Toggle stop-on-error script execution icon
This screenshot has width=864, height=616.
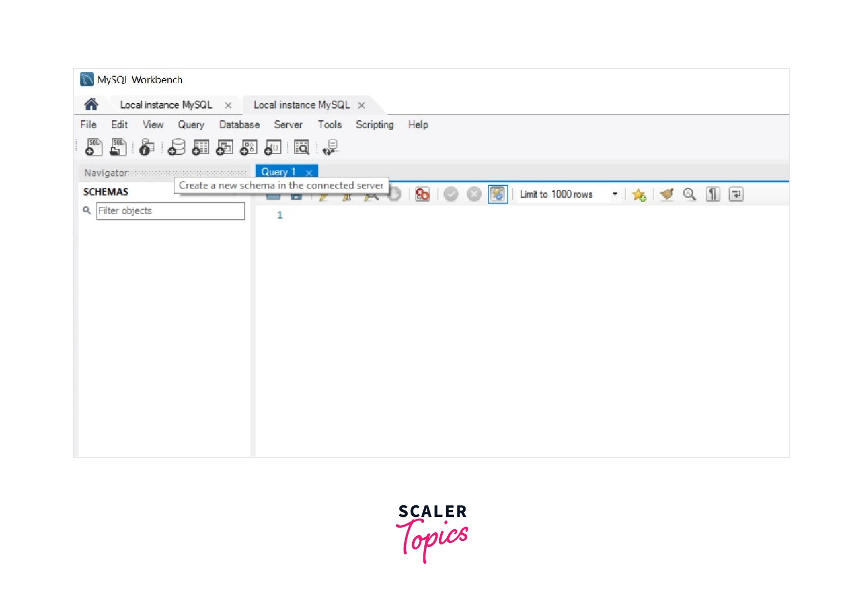(422, 194)
